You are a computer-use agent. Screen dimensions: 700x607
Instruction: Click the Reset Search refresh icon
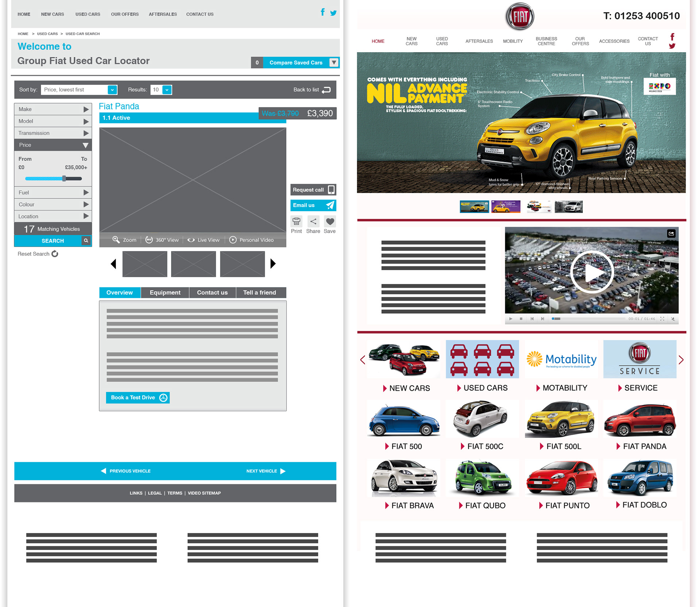click(x=55, y=254)
